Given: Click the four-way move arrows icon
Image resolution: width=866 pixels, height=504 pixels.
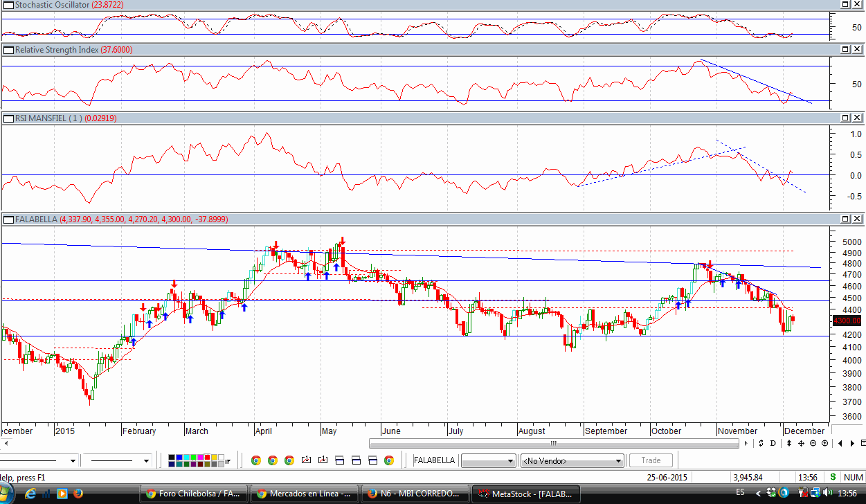Looking at the screenshot, I should (802, 443).
